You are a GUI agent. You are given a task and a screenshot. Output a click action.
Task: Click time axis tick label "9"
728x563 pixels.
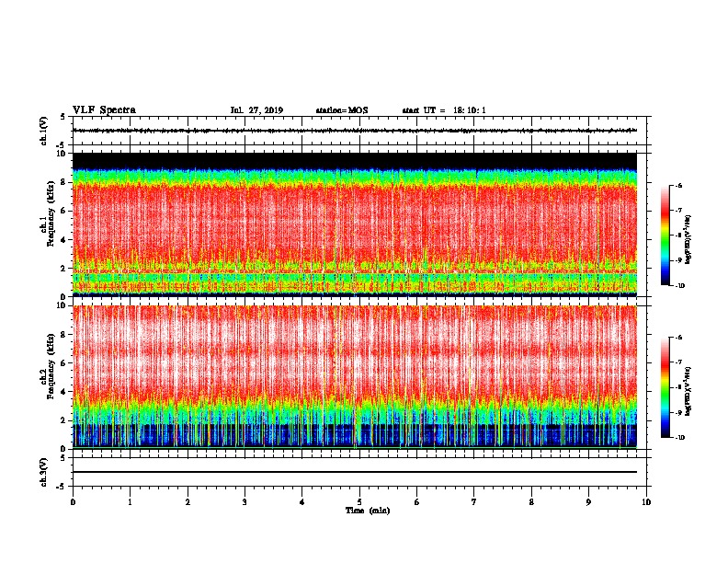[588, 502]
